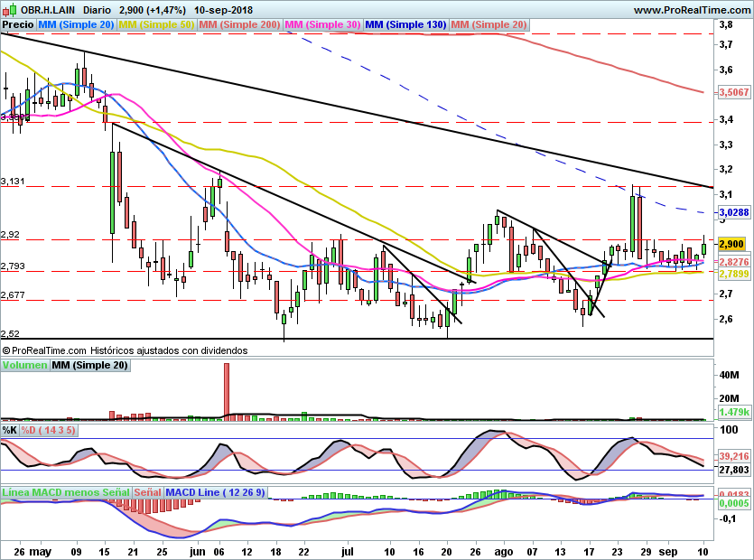Click the chart icon beside OBR.H.LAIN
The image size is (754, 560).
[x=10, y=9]
